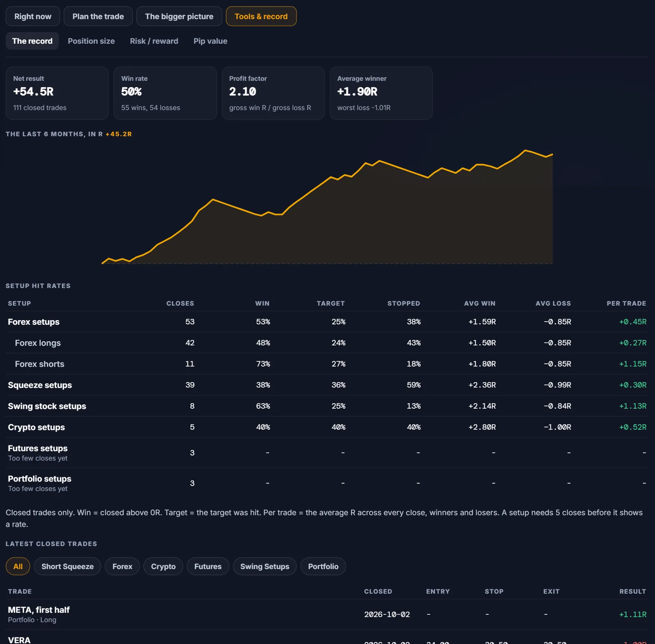This screenshot has width=655, height=644.
Task: Click the CLOSES column header
Action: click(x=180, y=303)
